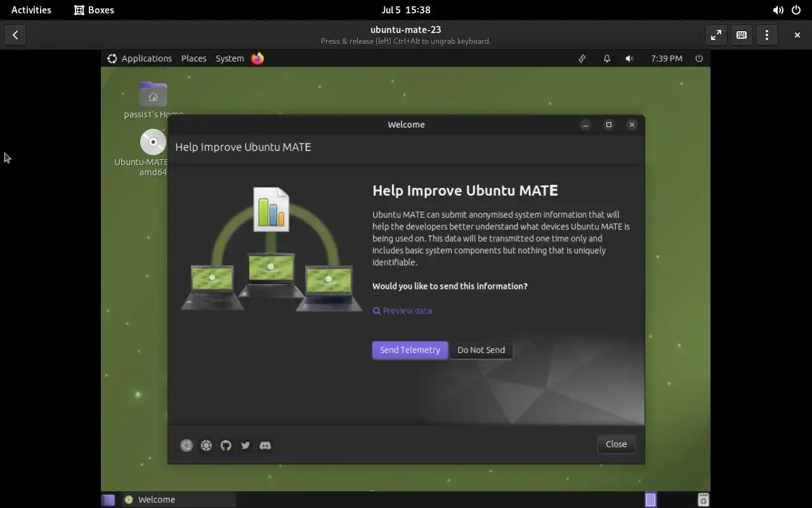Click Do Not Send button
Image resolution: width=812 pixels, height=508 pixels.
coord(481,350)
